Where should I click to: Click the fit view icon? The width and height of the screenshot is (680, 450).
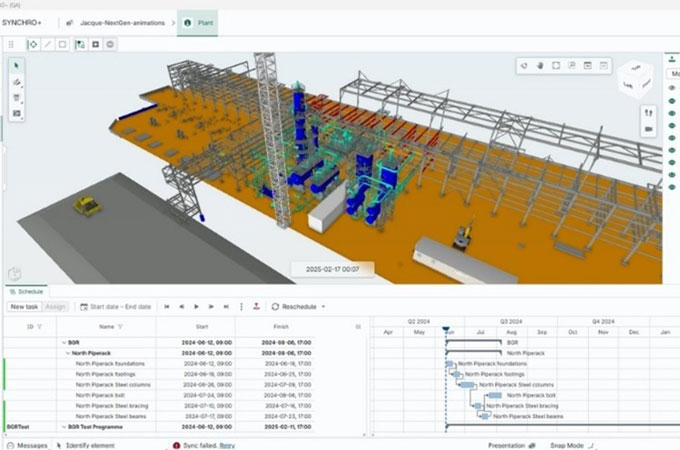(556, 66)
